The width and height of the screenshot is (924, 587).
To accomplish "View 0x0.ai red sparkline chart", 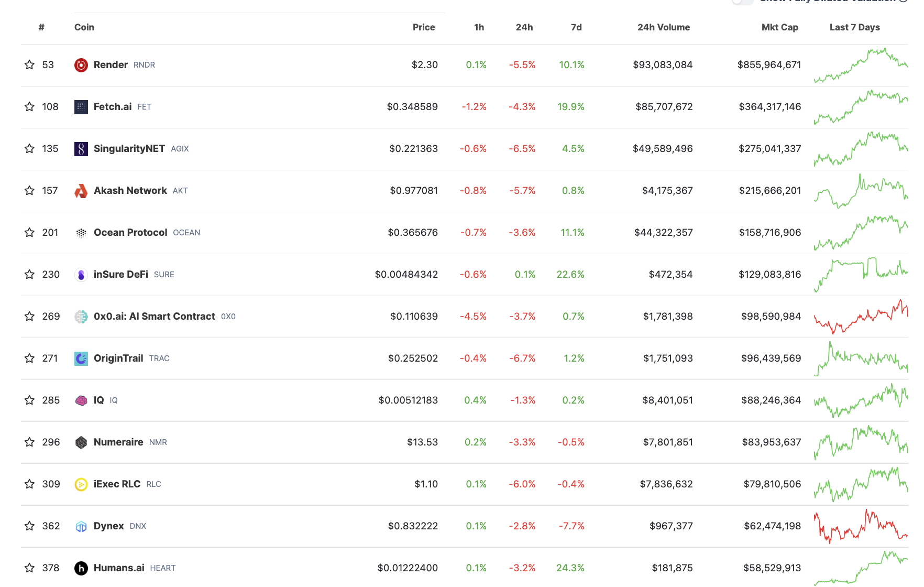I will pos(861,317).
